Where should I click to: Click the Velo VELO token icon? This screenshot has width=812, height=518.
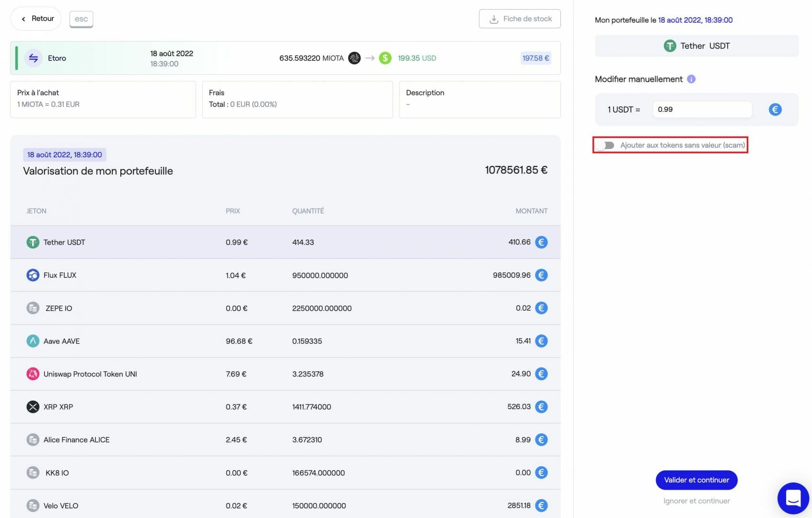33,506
